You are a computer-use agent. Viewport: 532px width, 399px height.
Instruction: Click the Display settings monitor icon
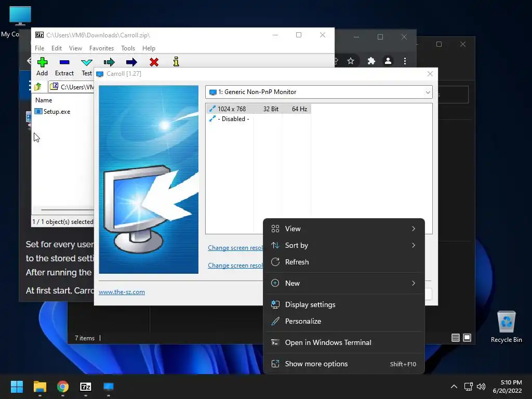pos(275,304)
